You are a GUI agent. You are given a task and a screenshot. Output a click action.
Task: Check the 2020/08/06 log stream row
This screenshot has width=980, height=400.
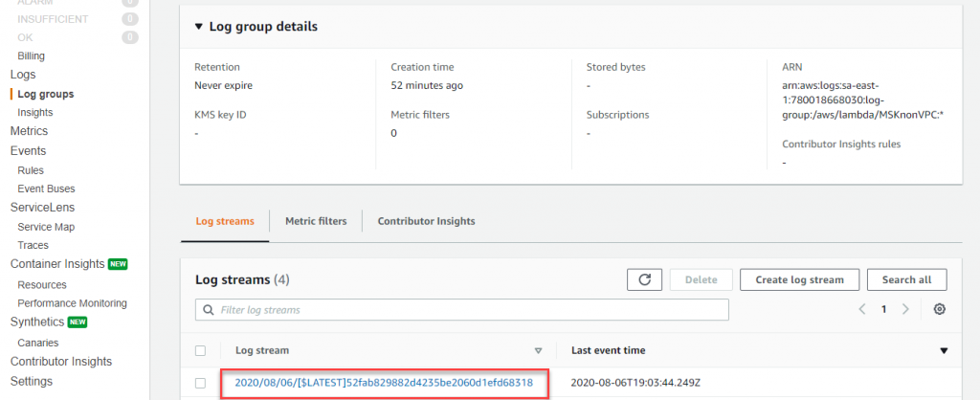200,383
